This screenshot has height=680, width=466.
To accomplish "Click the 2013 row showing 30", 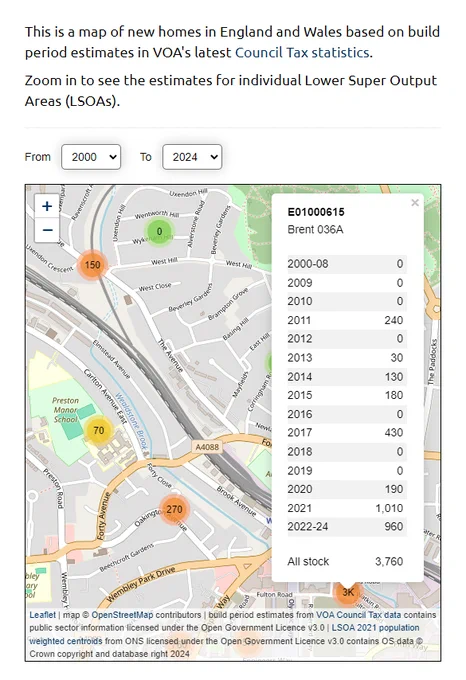I will coord(347,357).
